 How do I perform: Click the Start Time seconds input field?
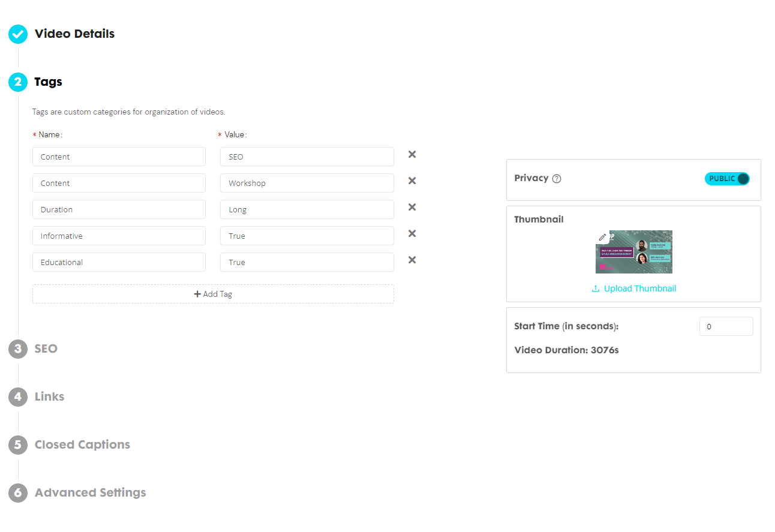tap(726, 326)
